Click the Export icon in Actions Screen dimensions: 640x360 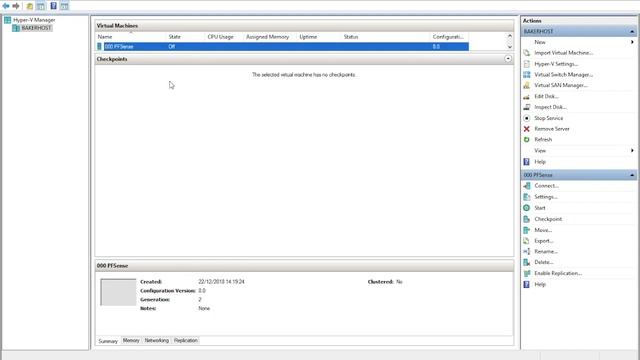click(527, 241)
